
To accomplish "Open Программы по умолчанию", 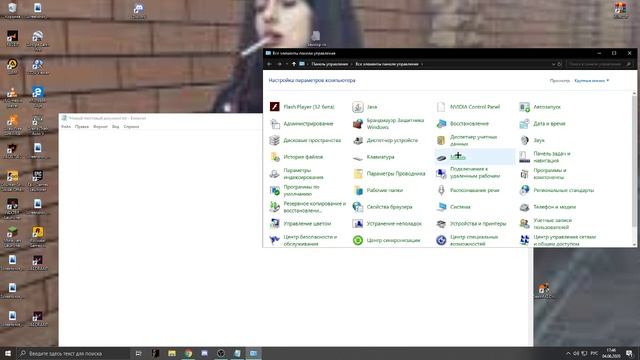I will [x=295, y=191].
